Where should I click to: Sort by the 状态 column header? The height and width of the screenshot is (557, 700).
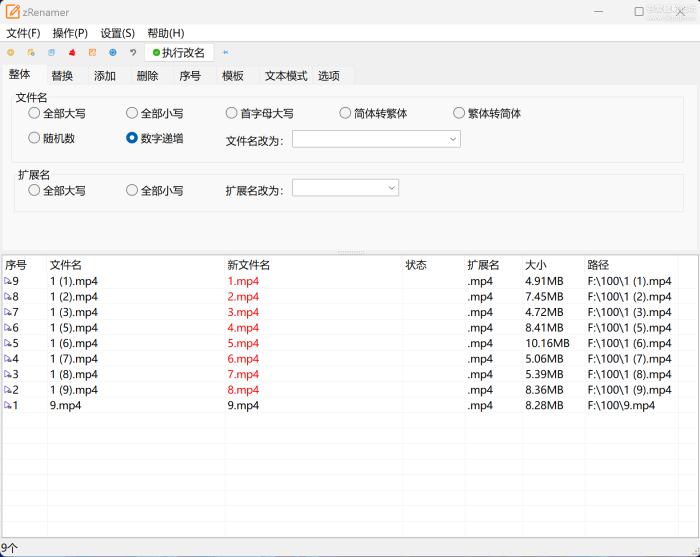(x=433, y=265)
